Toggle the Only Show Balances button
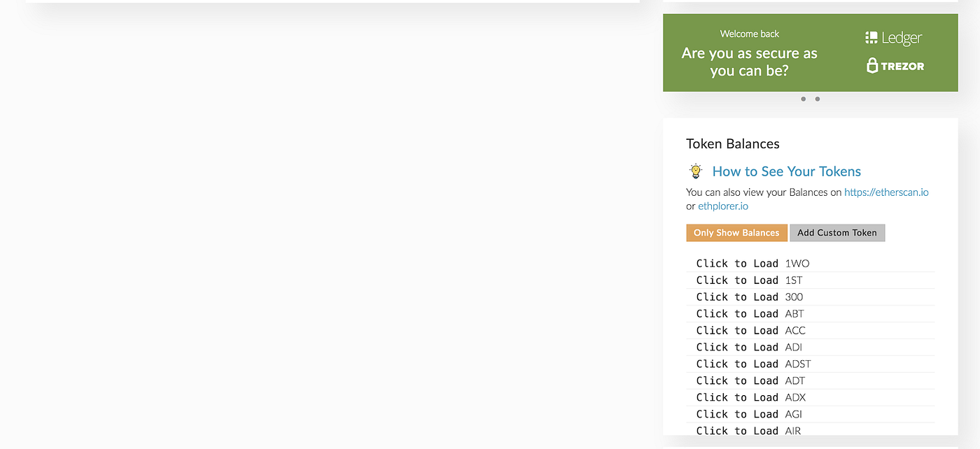This screenshot has height=449, width=980. (x=736, y=233)
